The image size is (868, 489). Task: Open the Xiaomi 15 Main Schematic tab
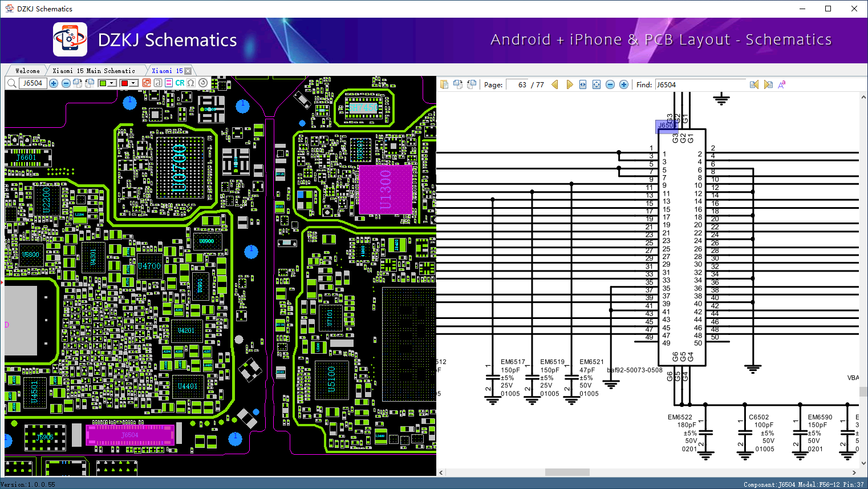coord(94,71)
